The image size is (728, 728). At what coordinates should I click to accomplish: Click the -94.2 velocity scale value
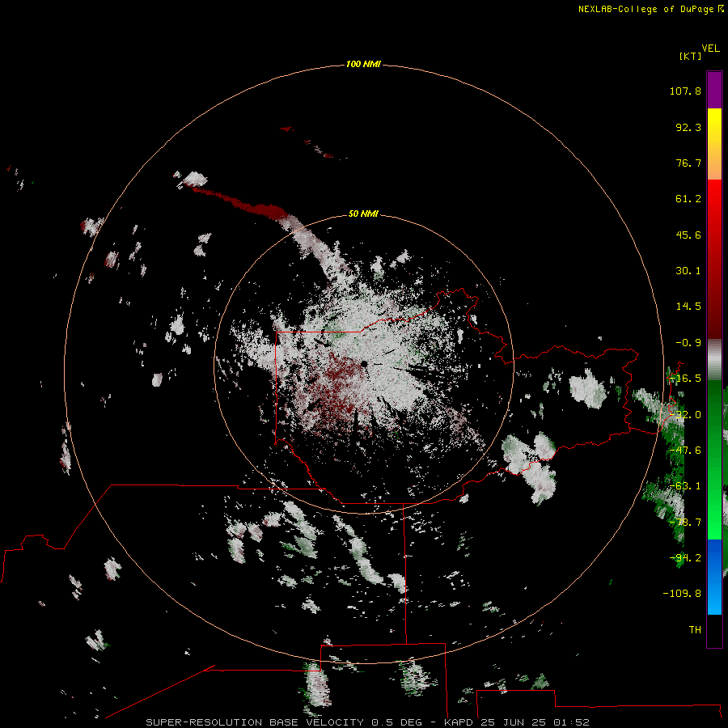click(685, 558)
